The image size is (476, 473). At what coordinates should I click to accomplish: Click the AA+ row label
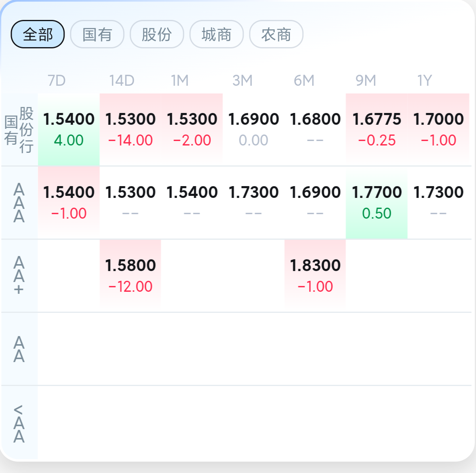[19, 276]
